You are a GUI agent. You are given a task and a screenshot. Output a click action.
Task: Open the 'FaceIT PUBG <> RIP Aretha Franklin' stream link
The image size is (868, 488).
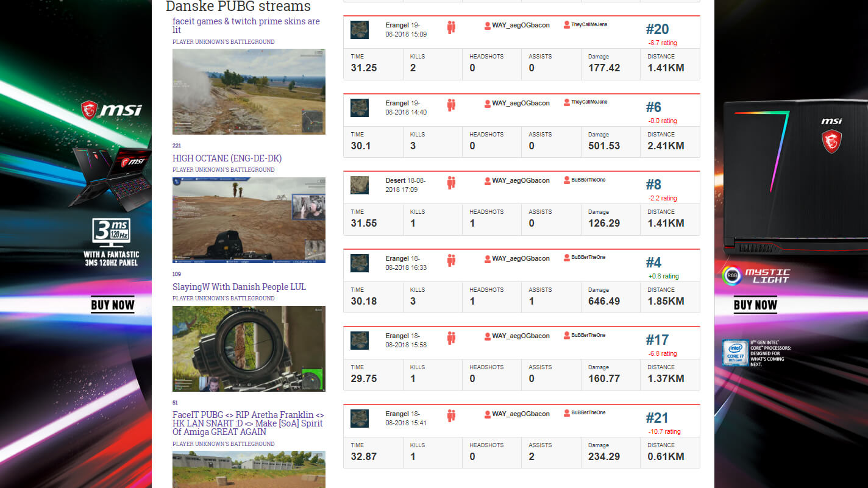tap(248, 423)
